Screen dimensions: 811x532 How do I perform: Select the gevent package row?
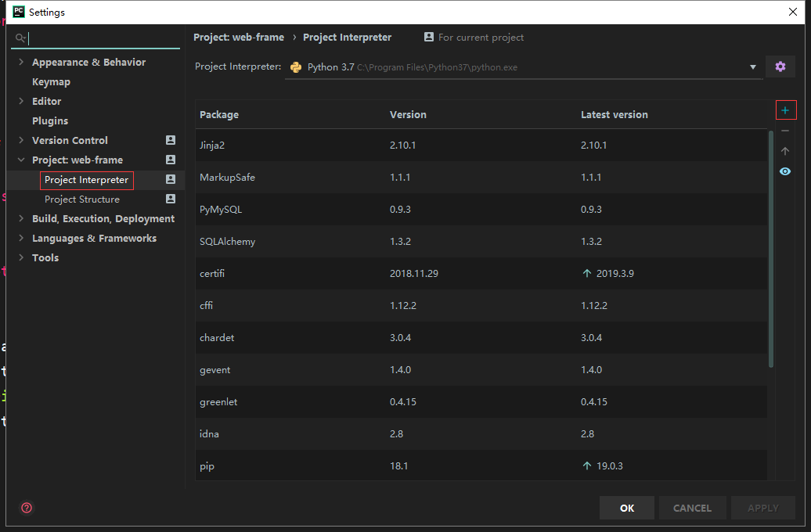(x=481, y=369)
